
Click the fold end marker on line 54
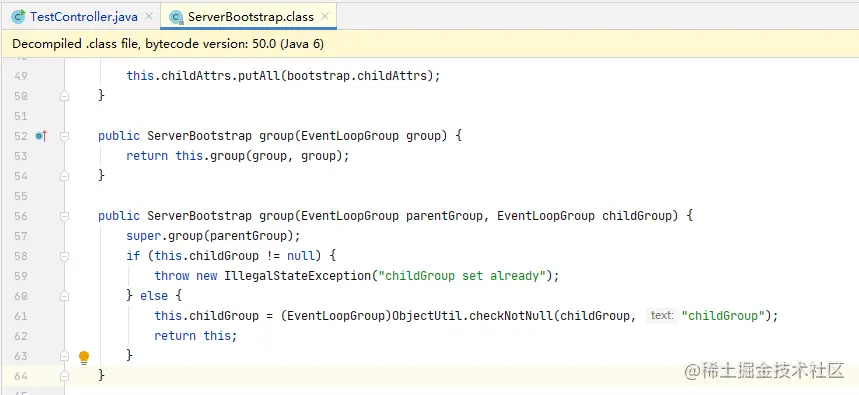click(65, 176)
